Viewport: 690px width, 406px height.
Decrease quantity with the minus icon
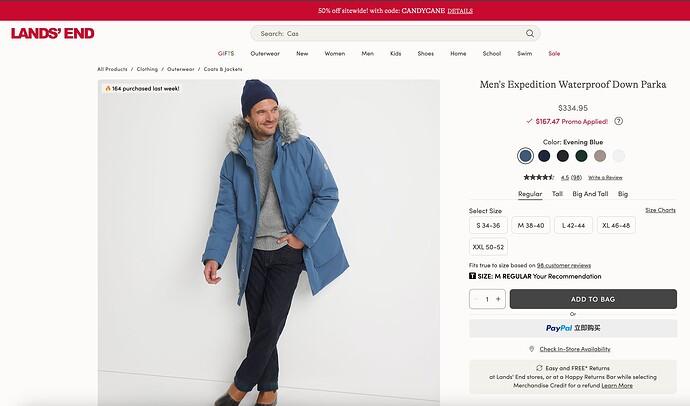click(x=476, y=299)
